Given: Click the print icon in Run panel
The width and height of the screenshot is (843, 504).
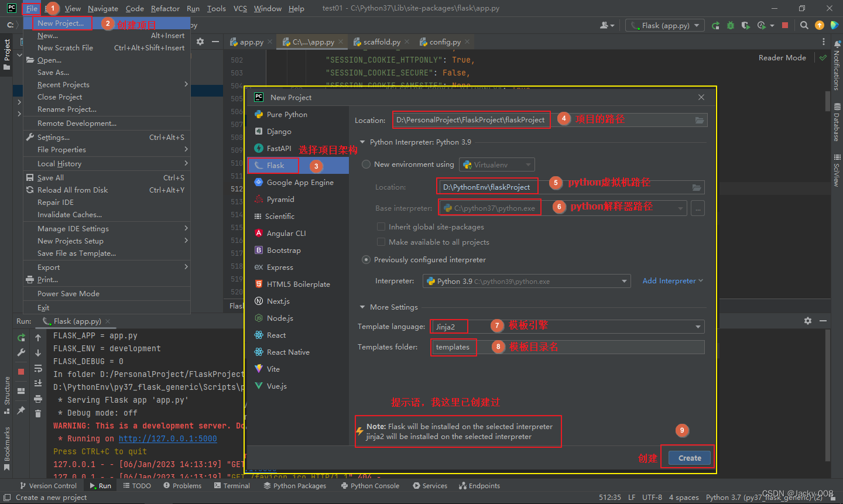Looking at the screenshot, I should point(38,399).
